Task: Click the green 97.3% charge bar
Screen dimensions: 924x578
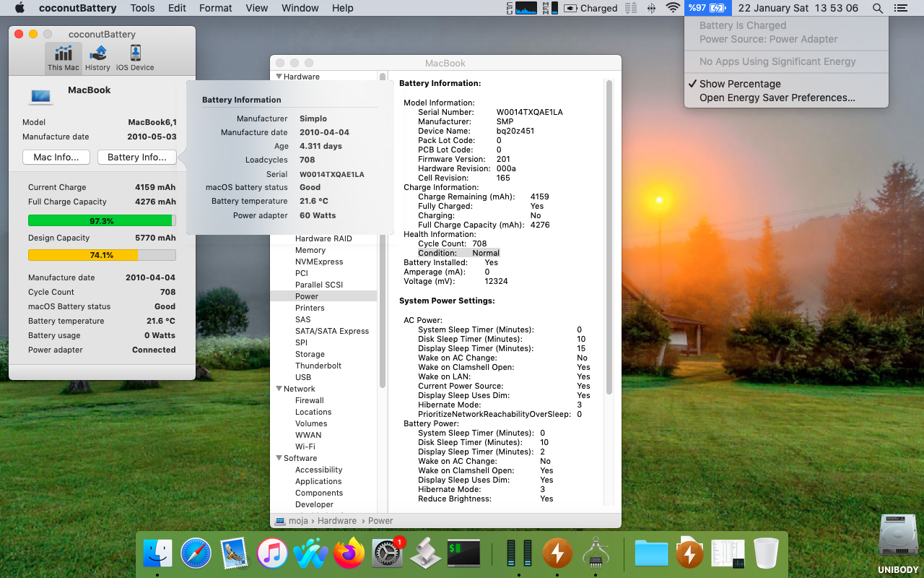Action: click(101, 221)
